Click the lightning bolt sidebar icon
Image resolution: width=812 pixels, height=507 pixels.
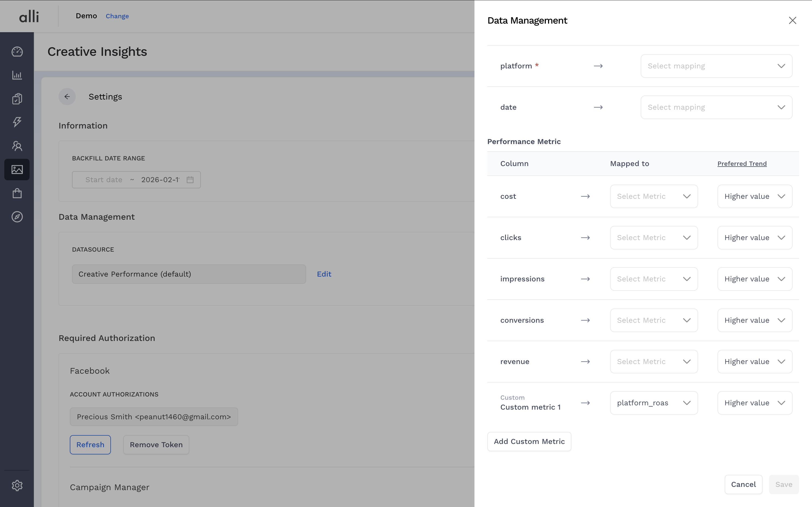click(17, 122)
